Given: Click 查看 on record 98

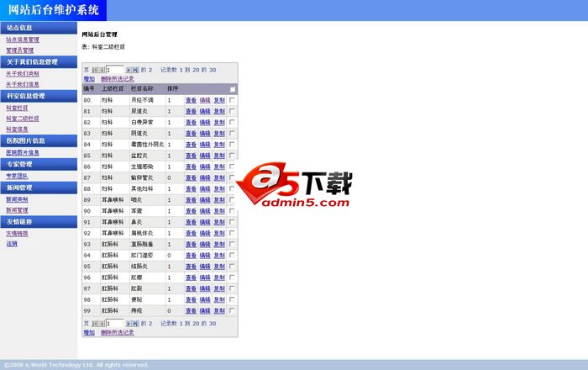Looking at the screenshot, I should click(x=191, y=300).
